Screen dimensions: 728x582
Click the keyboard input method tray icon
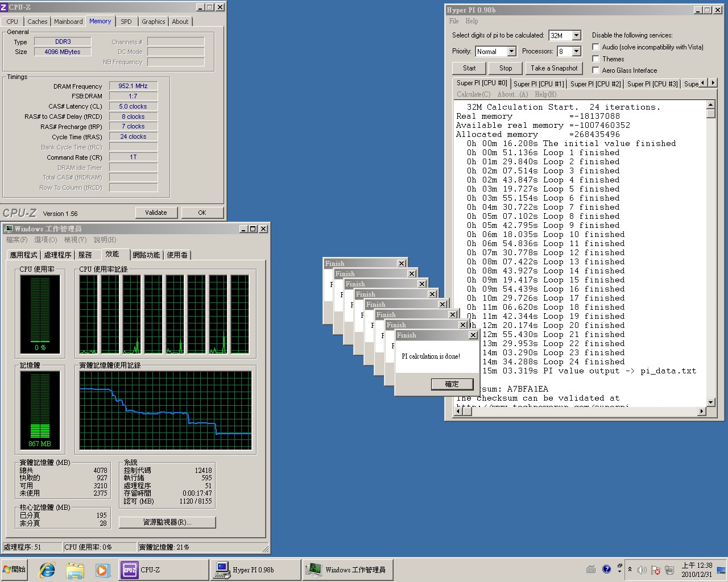coord(591,569)
